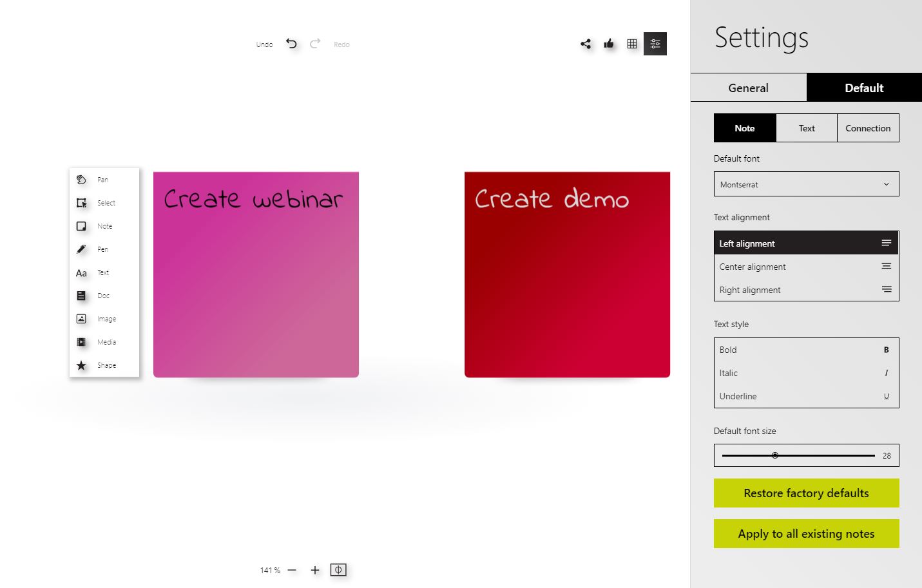The width and height of the screenshot is (922, 588).
Task: Toggle Bold text style
Action: 806,350
